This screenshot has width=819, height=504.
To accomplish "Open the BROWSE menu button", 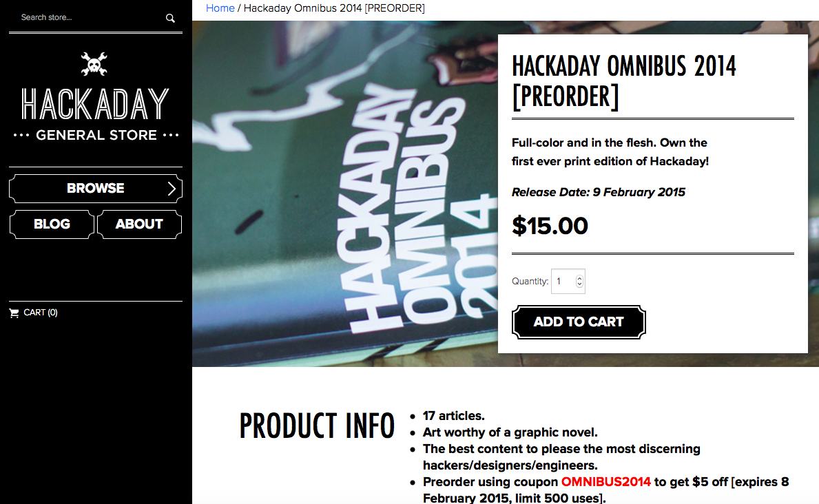I will pos(96,189).
